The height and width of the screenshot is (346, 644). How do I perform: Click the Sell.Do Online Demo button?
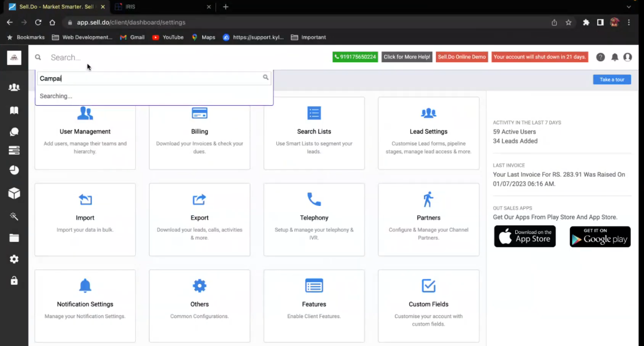click(462, 57)
